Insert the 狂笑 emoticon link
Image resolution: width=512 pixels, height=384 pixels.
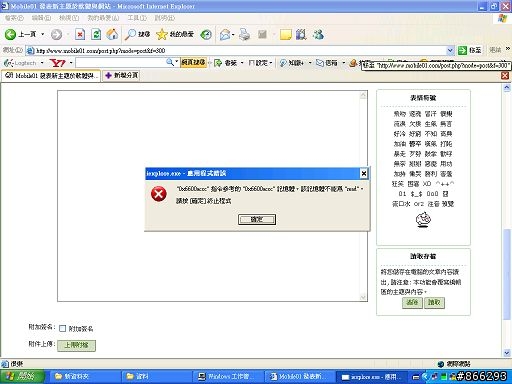pos(398,184)
